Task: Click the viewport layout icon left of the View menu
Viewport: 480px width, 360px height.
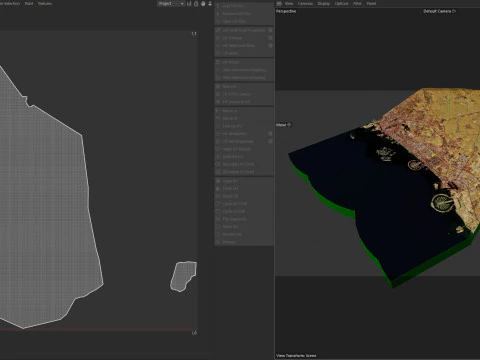Action: pos(279,3)
